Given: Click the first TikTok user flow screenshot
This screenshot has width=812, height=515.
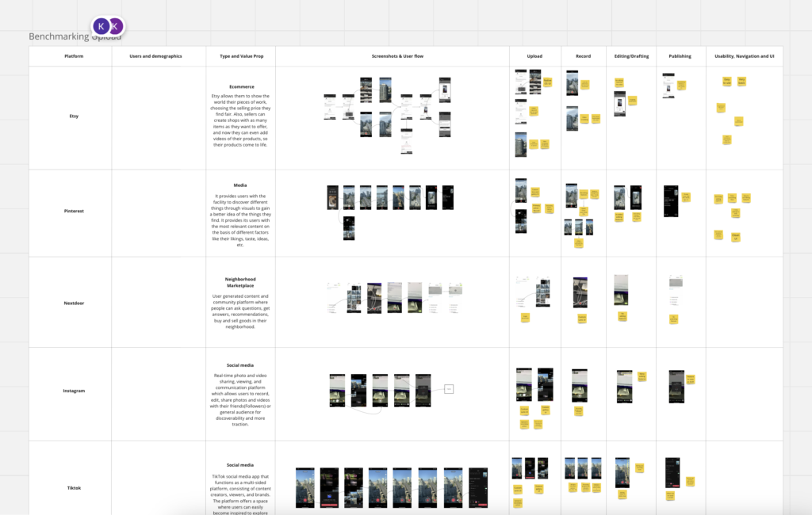Looking at the screenshot, I should 305,486.
